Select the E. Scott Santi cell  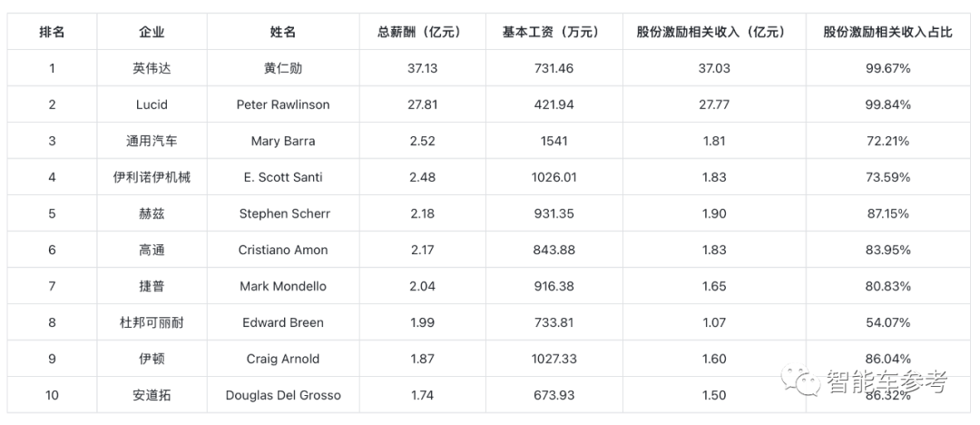point(283,177)
